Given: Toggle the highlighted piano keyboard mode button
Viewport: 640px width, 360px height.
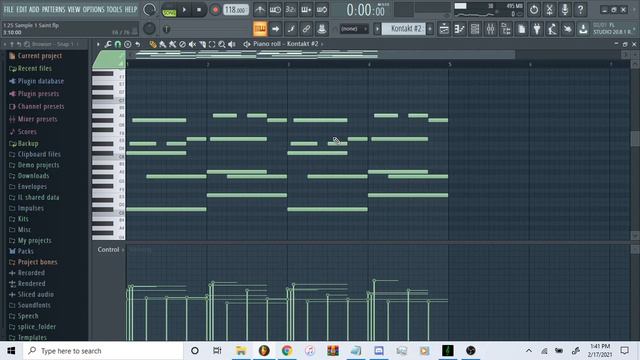Looking at the screenshot, I should 260,29.
